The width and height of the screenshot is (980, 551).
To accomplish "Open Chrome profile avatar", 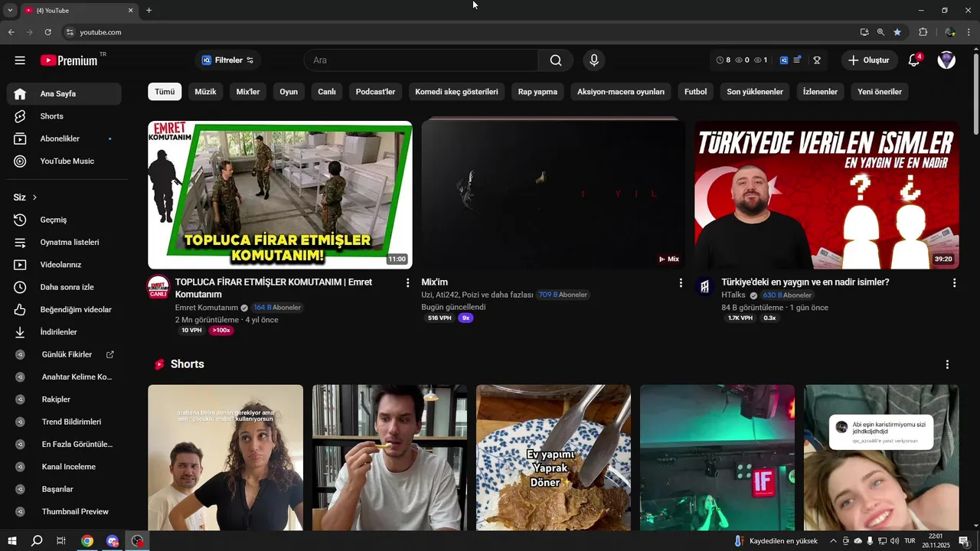I will pos(950,32).
